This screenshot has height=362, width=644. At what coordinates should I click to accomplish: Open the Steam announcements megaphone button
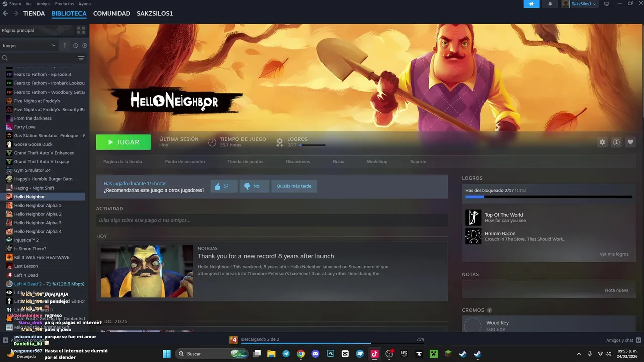click(531, 4)
